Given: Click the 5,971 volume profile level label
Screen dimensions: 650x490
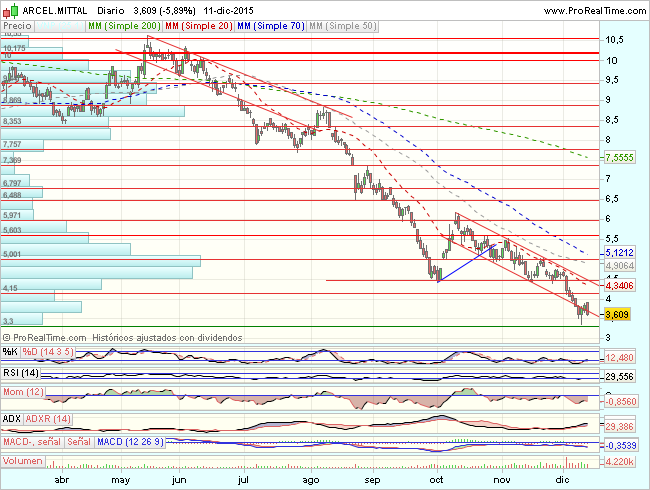Looking at the screenshot, I should [x=12, y=215].
